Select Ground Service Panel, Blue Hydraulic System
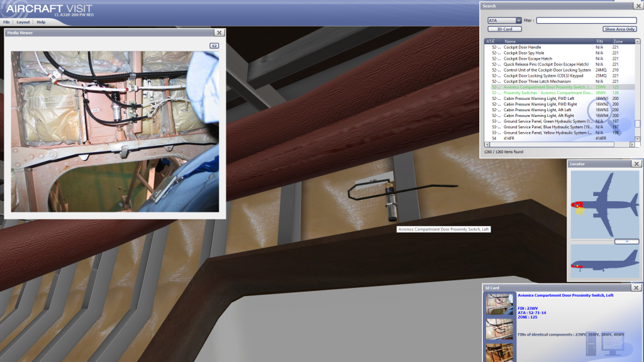The image size is (644, 362). [x=559, y=127]
